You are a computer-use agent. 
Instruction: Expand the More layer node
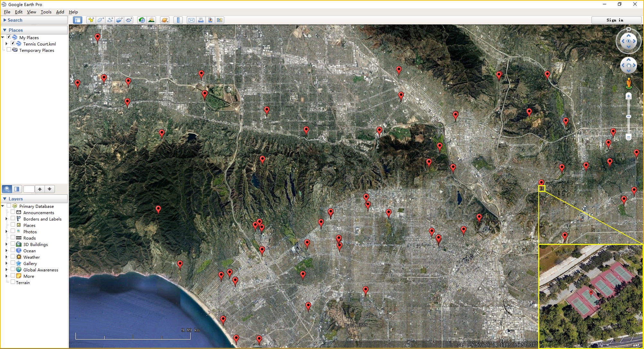(x=6, y=276)
